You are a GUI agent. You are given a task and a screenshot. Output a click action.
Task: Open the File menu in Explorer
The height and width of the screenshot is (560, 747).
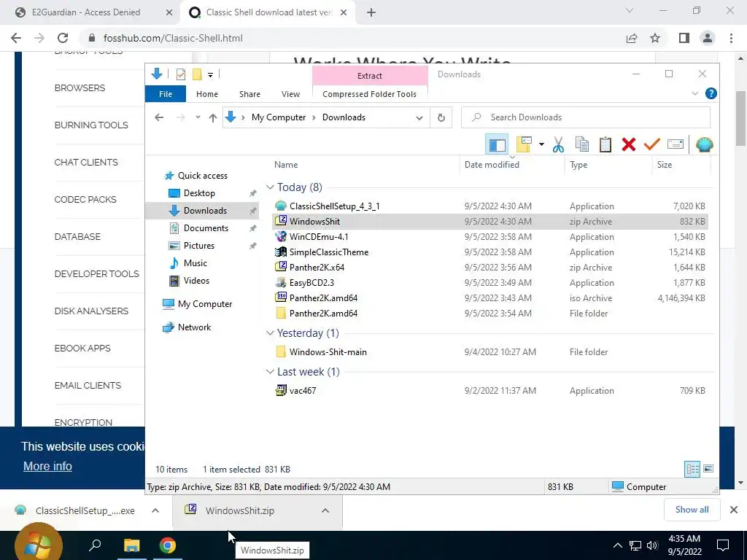[x=166, y=94]
